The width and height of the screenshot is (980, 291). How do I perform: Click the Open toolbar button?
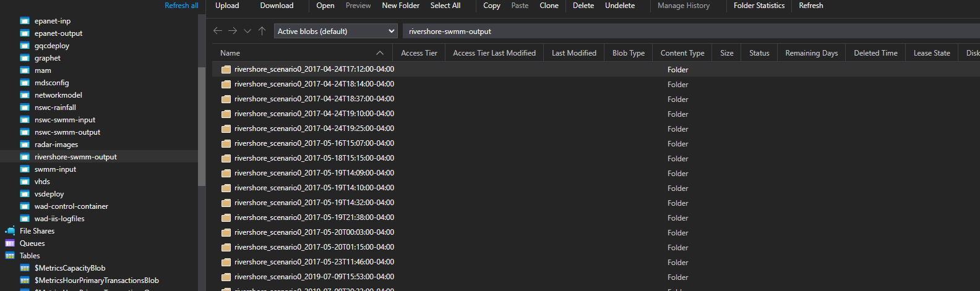[x=325, y=6]
